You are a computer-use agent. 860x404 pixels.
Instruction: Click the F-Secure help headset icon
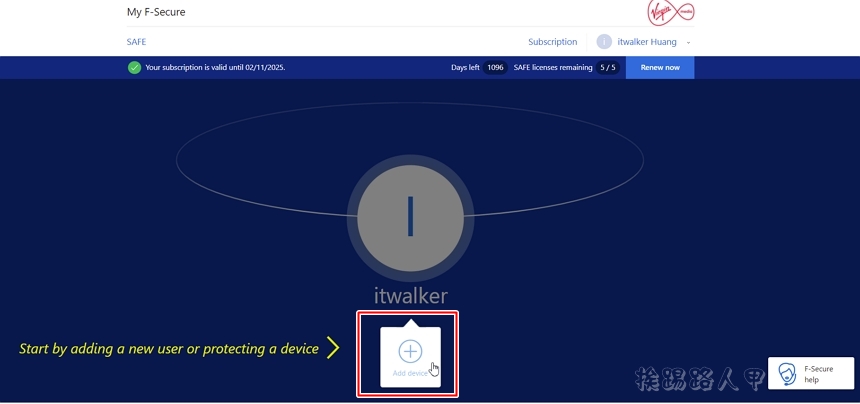click(788, 373)
